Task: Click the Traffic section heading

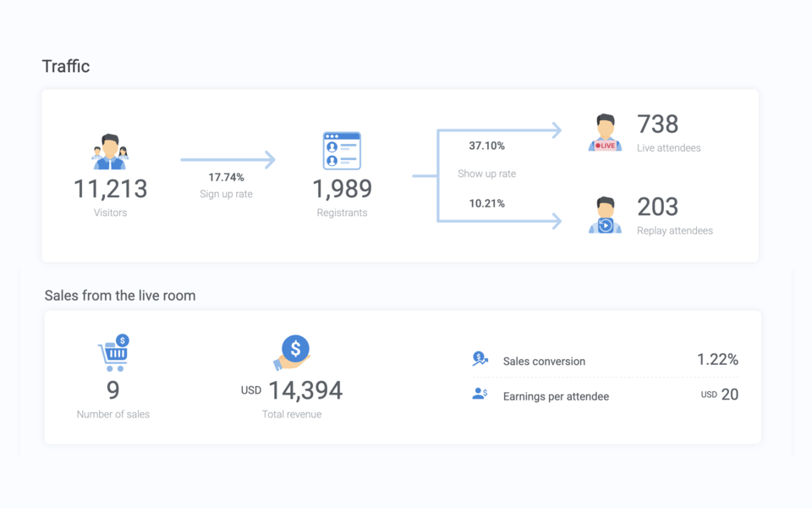Action: pyautogui.click(x=66, y=66)
